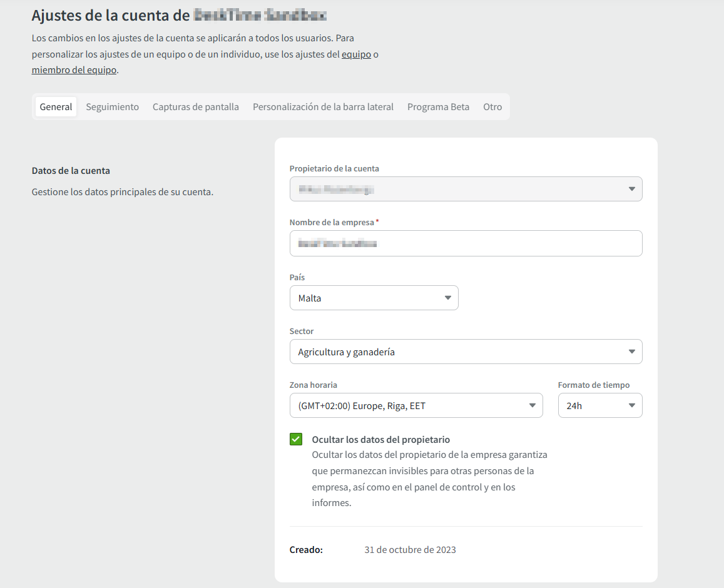The image size is (724, 588).
Task: Select Personalización de la barra lateral tab
Action: click(x=323, y=107)
